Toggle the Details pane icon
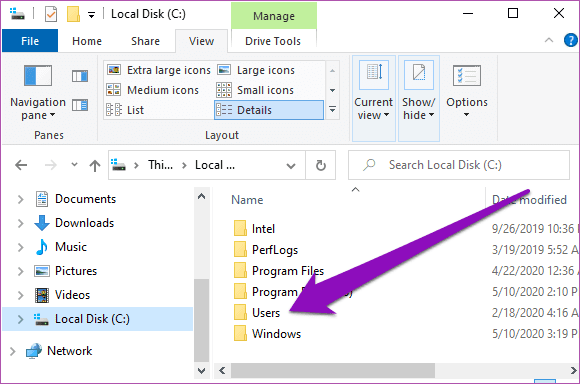Screen dimensions: 580x384 coord(80,105)
